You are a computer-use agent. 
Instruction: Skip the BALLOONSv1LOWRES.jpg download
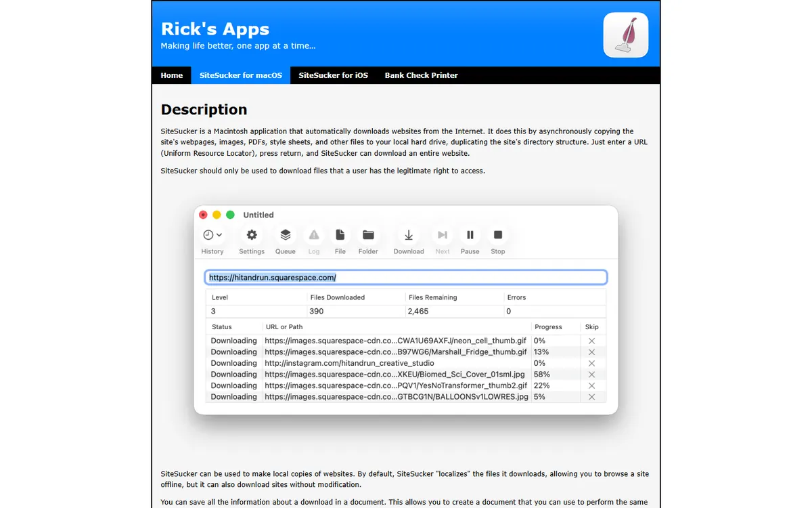click(591, 397)
